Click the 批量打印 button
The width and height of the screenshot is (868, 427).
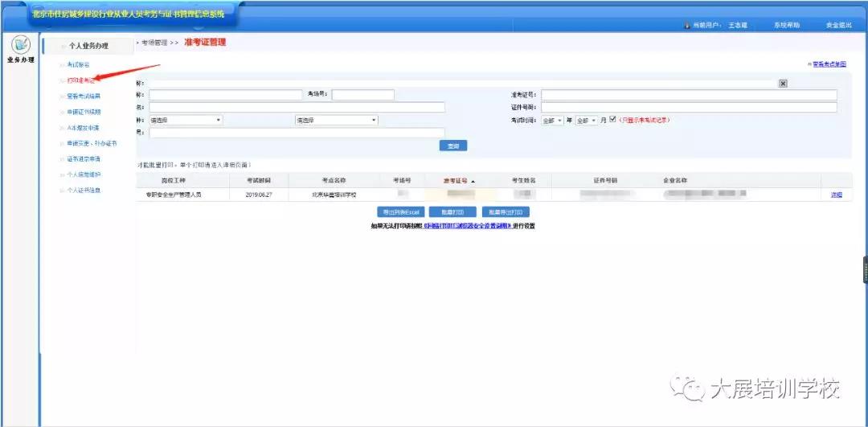tap(452, 212)
